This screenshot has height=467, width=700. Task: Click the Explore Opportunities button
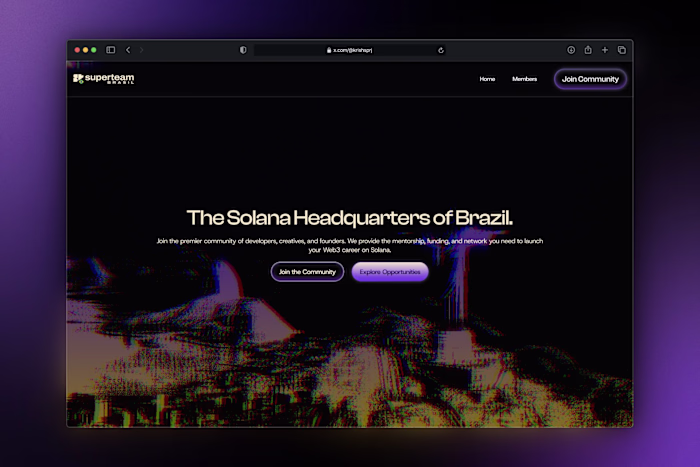[390, 271]
